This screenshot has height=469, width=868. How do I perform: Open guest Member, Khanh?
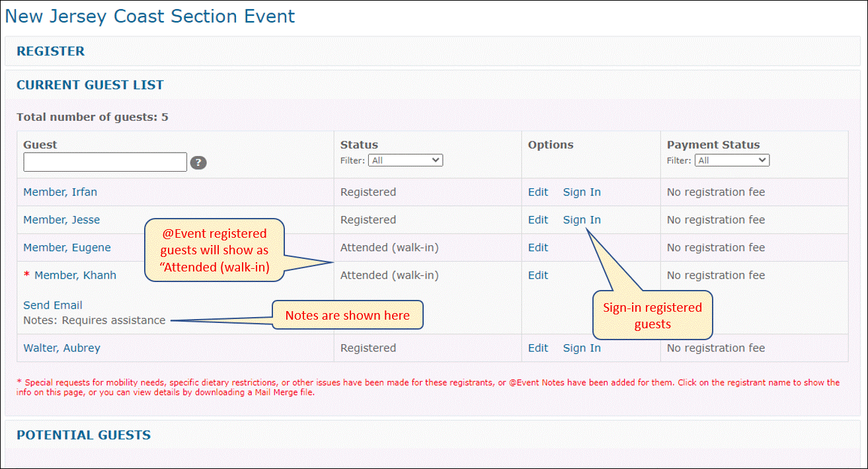pyautogui.click(x=75, y=275)
